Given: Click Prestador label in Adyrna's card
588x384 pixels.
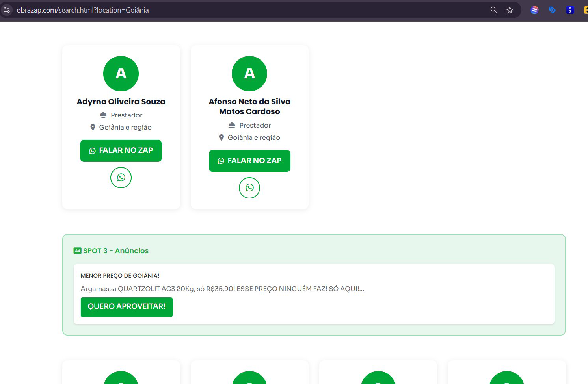Looking at the screenshot, I should pos(127,115).
